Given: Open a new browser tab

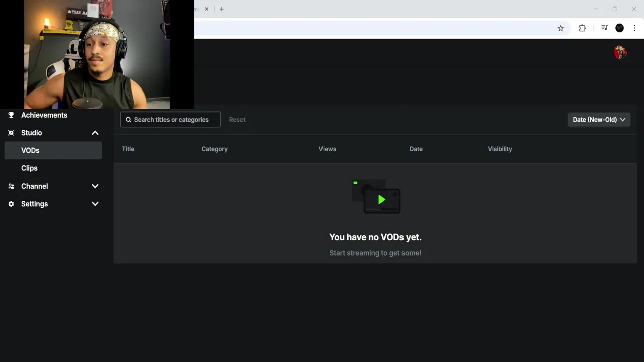Looking at the screenshot, I should [x=222, y=9].
